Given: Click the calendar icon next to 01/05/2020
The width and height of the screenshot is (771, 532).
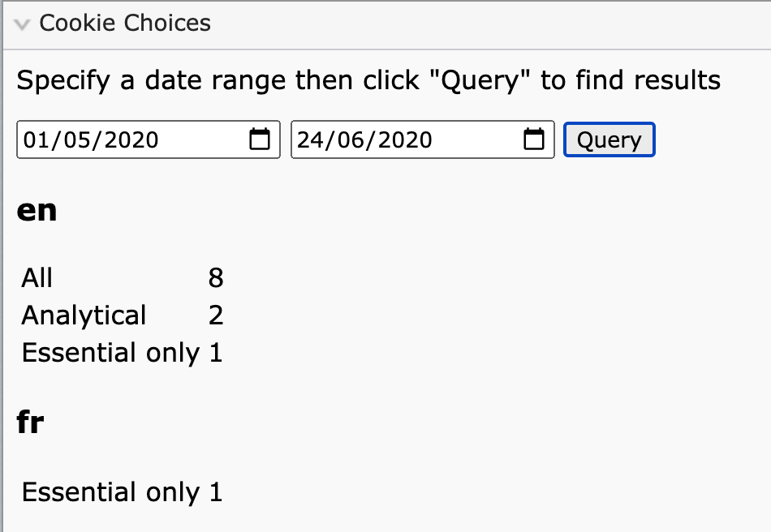Looking at the screenshot, I should (x=260, y=139).
